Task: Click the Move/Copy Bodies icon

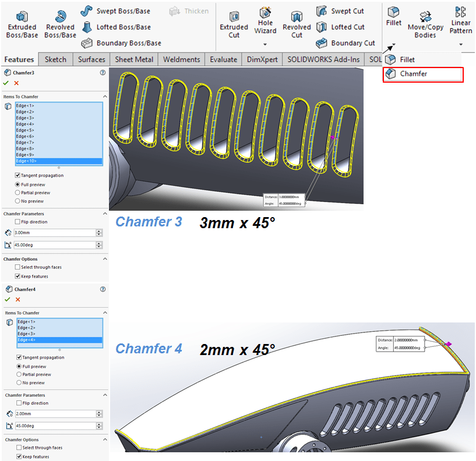Action: click(x=425, y=16)
